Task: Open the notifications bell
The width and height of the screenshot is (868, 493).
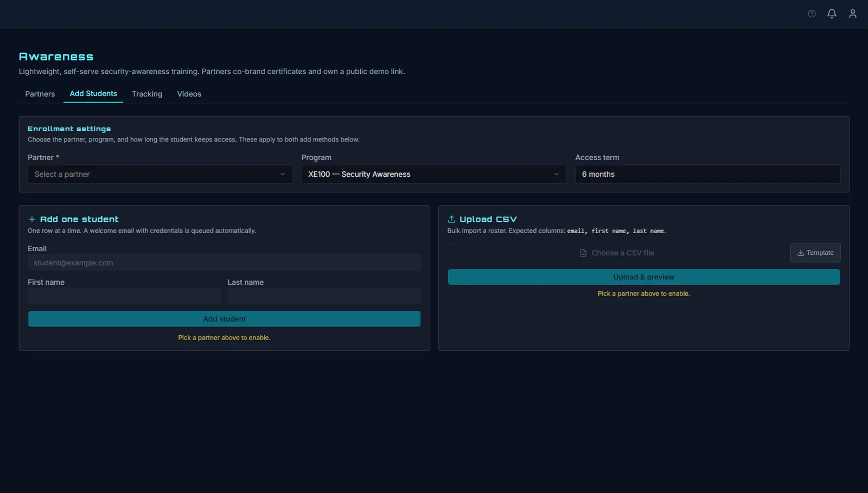Action: 832,14
